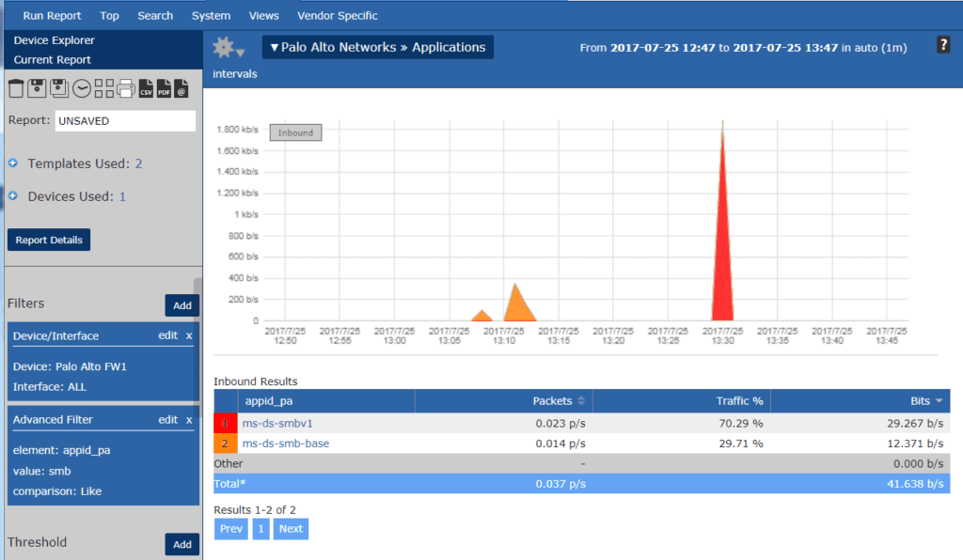
Task: Click the question mark help icon
Action: (x=943, y=45)
